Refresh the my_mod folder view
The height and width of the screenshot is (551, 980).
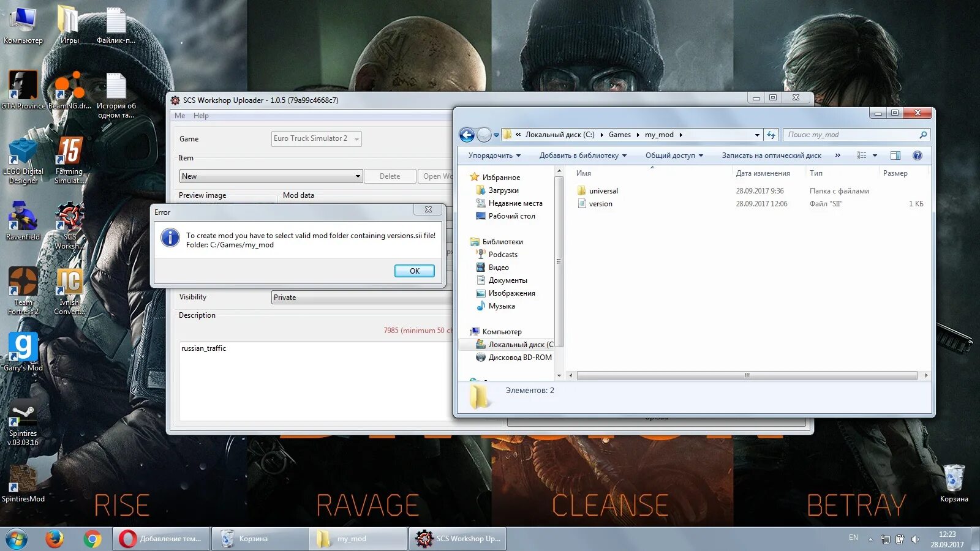tap(771, 135)
